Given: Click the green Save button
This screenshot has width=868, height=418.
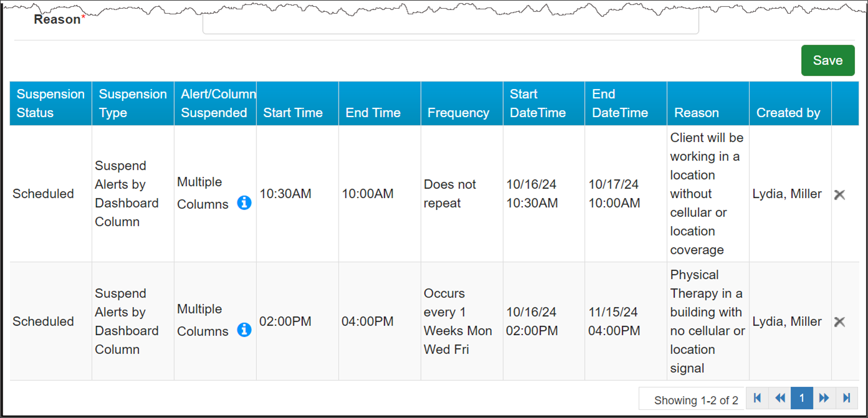Looking at the screenshot, I should click(827, 60).
